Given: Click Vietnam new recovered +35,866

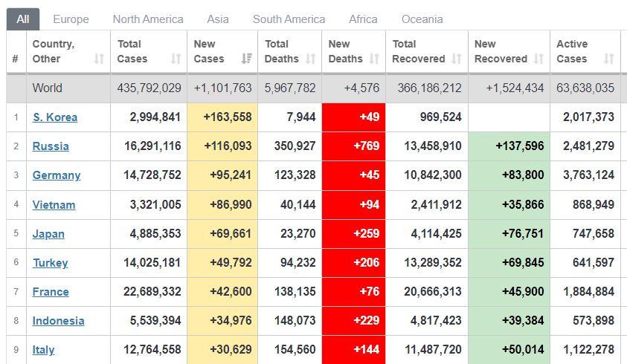Looking at the screenshot, I should pyautogui.click(x=523, y=204).
